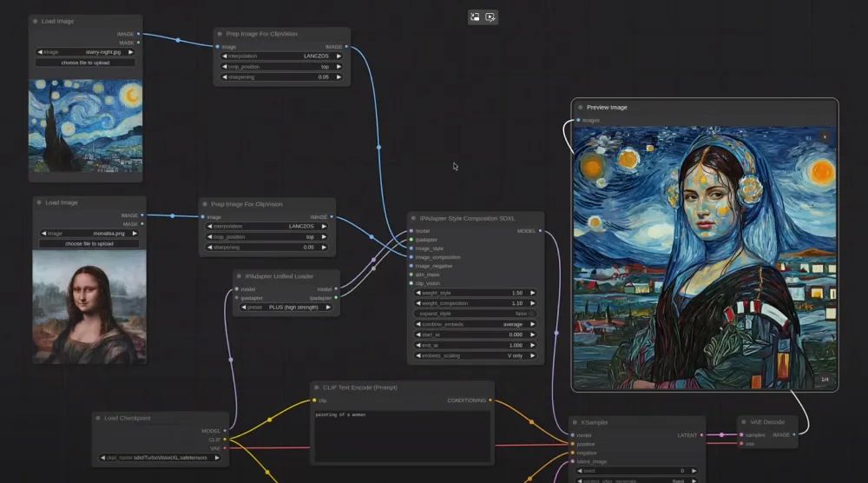Open the preset PLUS (high strength) dropdown
This screenshot has width=868, height=483.
[x=286, y=307]
